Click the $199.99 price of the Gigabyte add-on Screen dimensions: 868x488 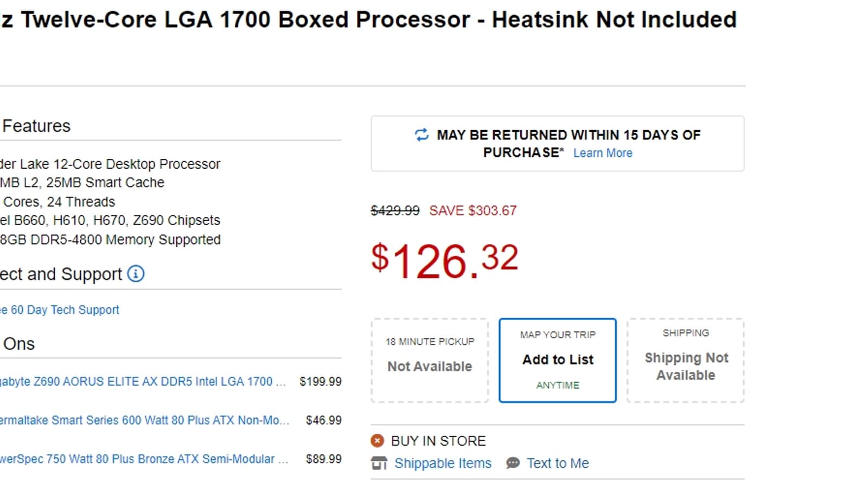click(x=321, y=382)
